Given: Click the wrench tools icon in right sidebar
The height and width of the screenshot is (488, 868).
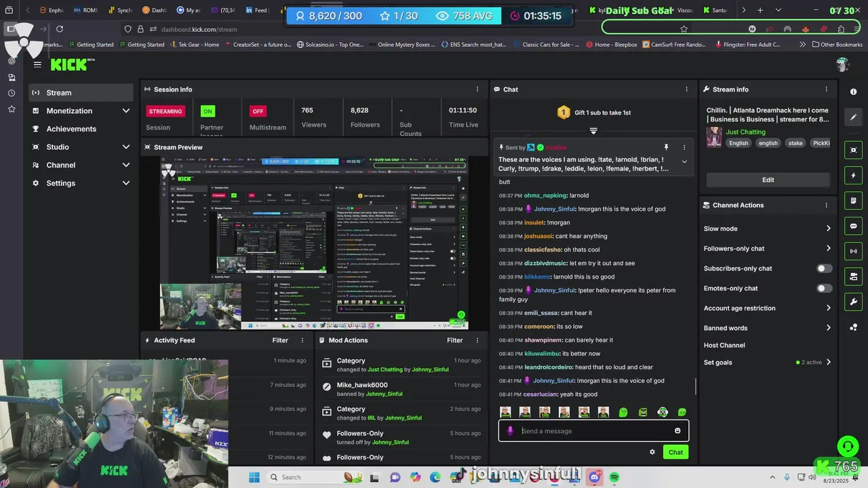Looking at the screenshot, I should click(853, 302).
